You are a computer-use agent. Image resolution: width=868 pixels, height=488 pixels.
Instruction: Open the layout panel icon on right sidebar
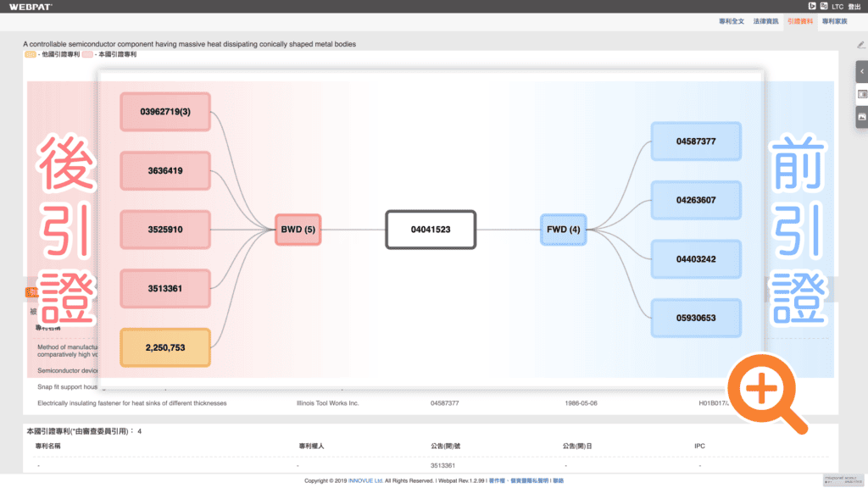[861, 94]
